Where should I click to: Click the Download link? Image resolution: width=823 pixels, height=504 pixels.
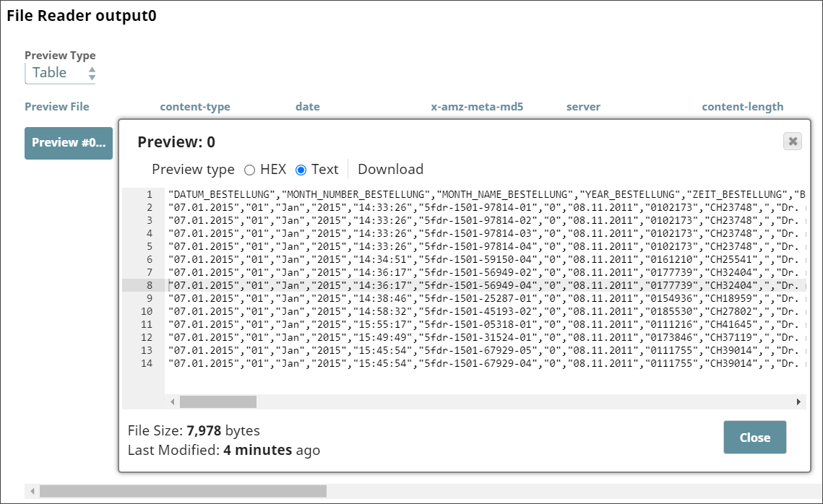390,169
